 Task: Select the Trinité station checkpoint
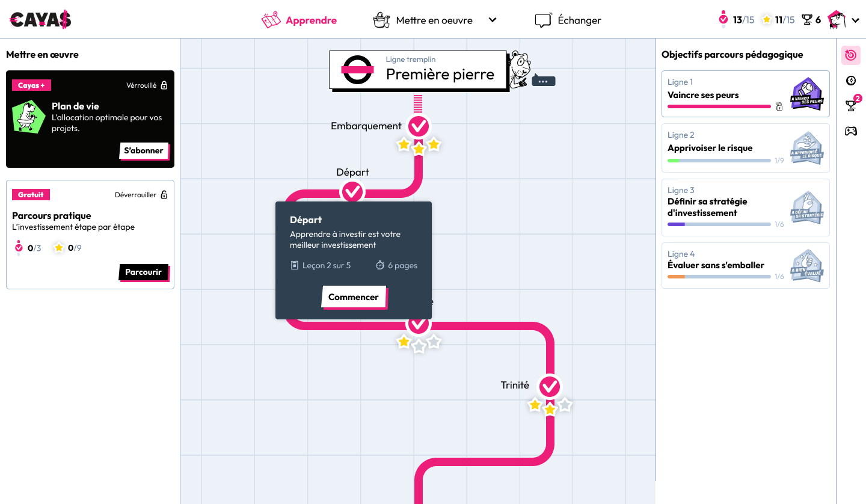pos(550,386)
